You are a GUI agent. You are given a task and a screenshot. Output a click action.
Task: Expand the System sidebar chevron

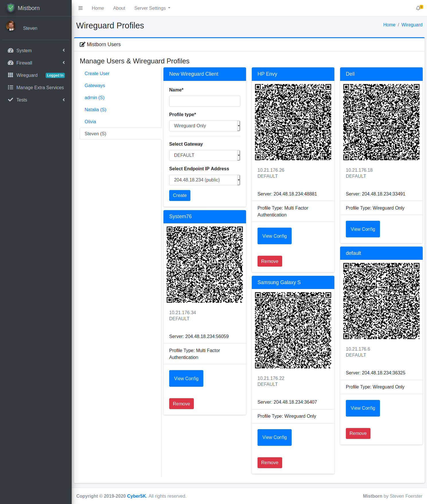point(64,50)
